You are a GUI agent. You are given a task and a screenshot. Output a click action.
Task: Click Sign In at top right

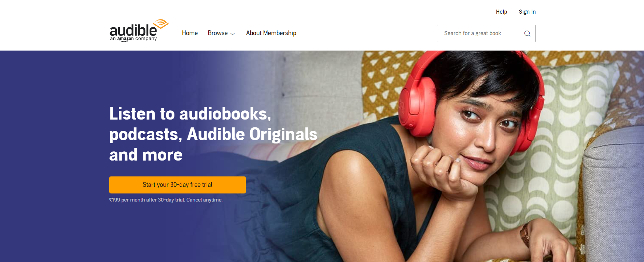coord(527,12)
